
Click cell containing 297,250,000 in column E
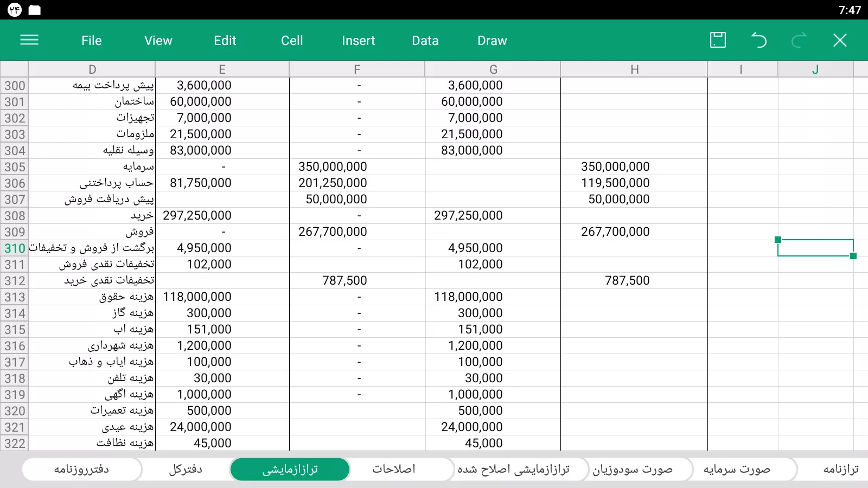[x=197, y=216]
